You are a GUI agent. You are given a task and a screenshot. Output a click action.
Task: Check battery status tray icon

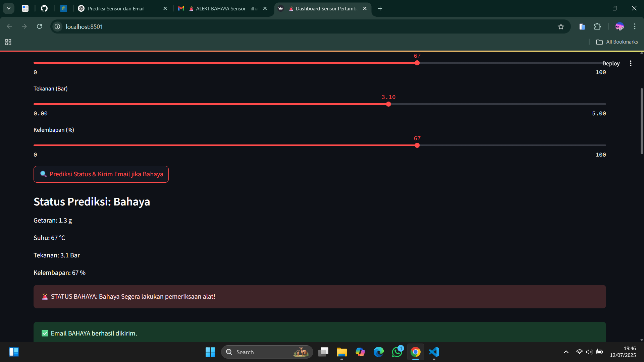tap(600, 352)
